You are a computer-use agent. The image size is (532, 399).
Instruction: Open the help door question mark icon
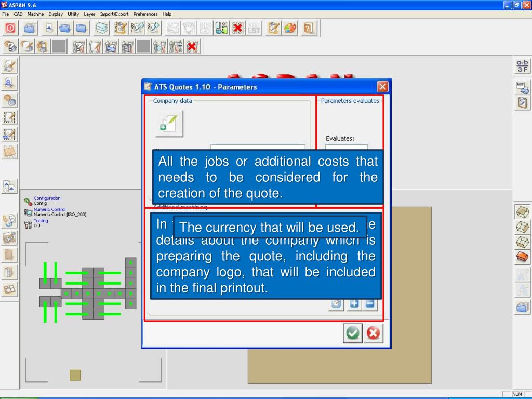309,28
